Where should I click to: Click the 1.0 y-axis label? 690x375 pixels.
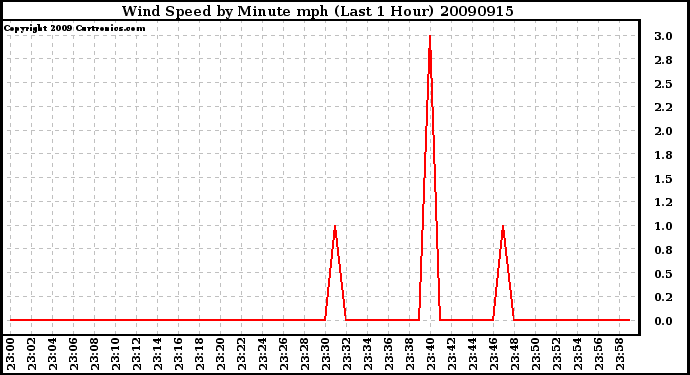pyautogui.click(x=663, y=226)
